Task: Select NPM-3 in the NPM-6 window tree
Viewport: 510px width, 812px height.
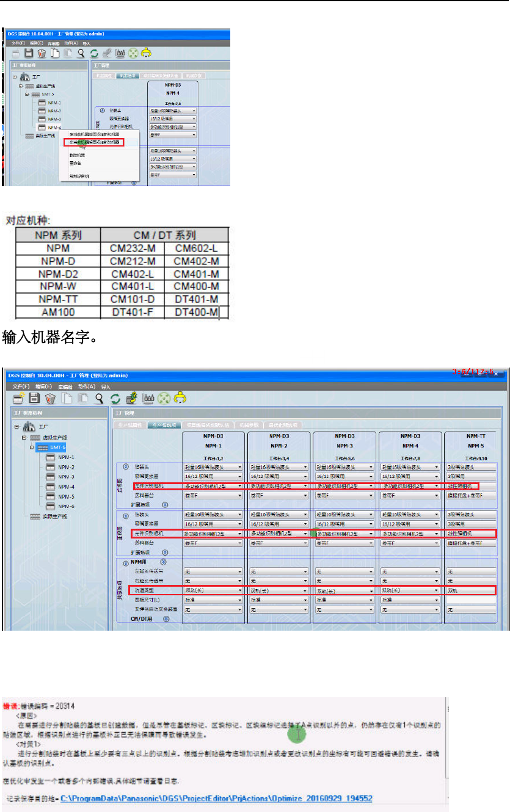Action: (x=66, y=477)
